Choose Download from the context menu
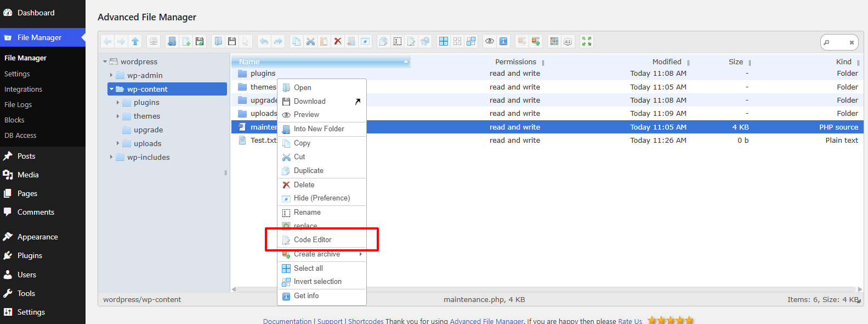This screenshot has height=324, width=868. pyautogui.click(x=322, y=101)
